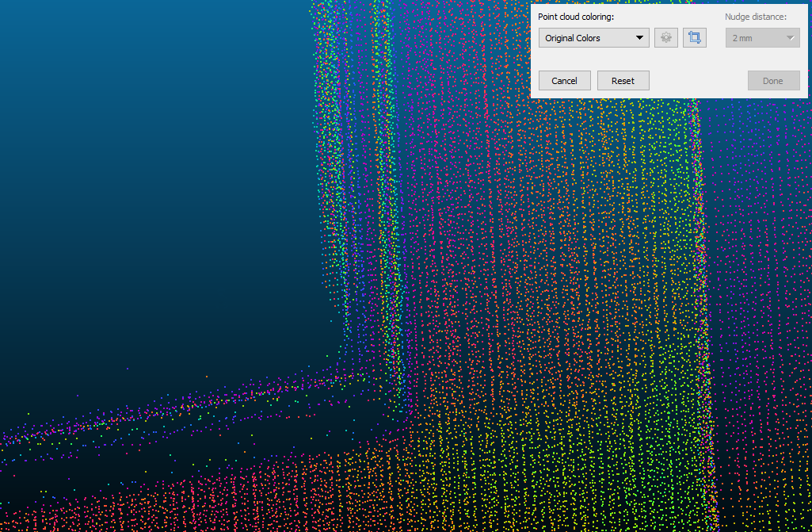
Task: Click the crop box icon button
Action: 695,38
